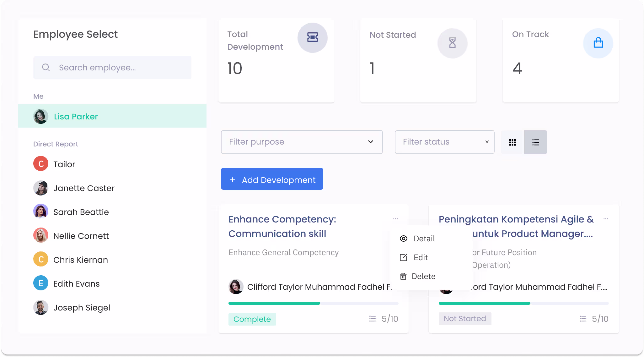Click the Total Development ticket icon
This screenshot has height=357, width=644.
click(x=313, y=38)
